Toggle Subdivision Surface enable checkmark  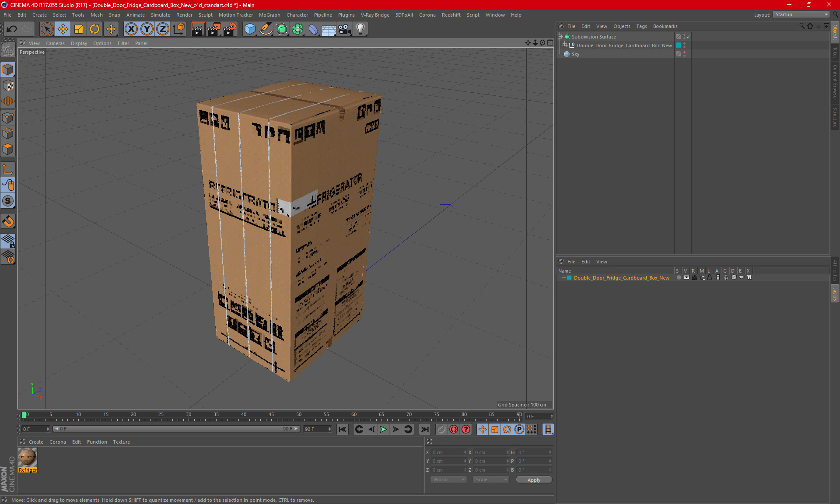688,37
